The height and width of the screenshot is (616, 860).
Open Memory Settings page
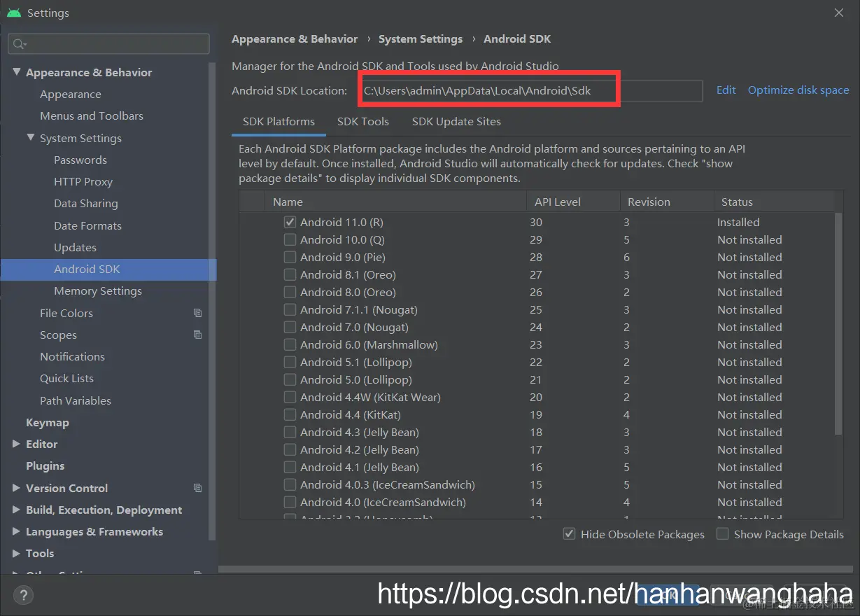point(98,290)
